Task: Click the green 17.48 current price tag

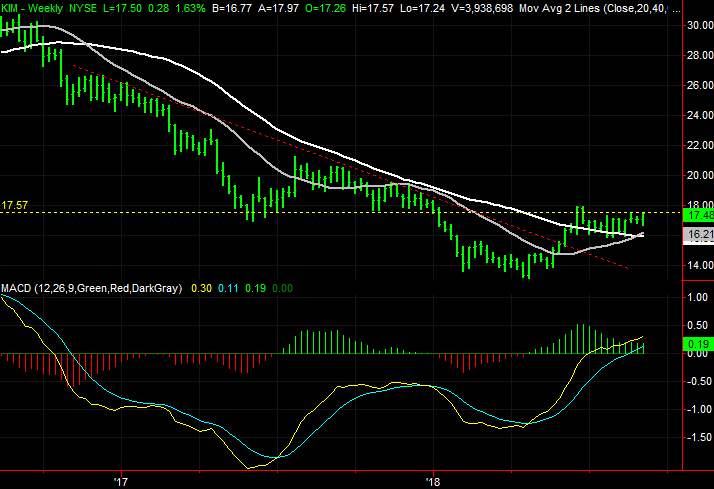Action: point(697,214)
